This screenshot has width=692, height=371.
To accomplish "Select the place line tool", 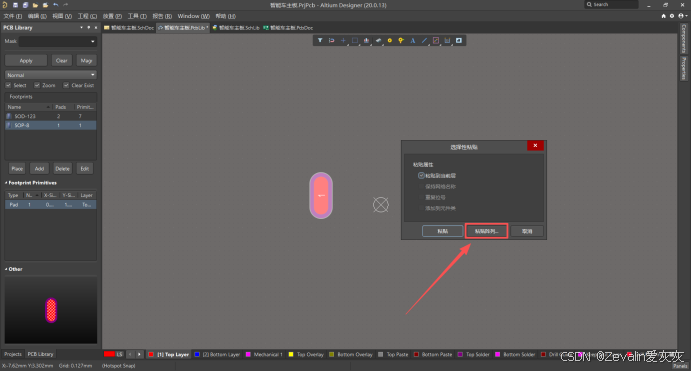I will (x=424, y=41).
